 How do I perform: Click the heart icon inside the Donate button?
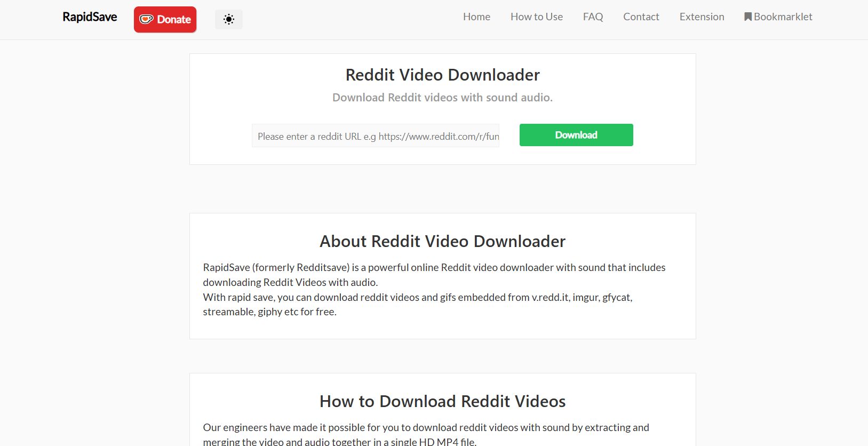pos(146,20)
